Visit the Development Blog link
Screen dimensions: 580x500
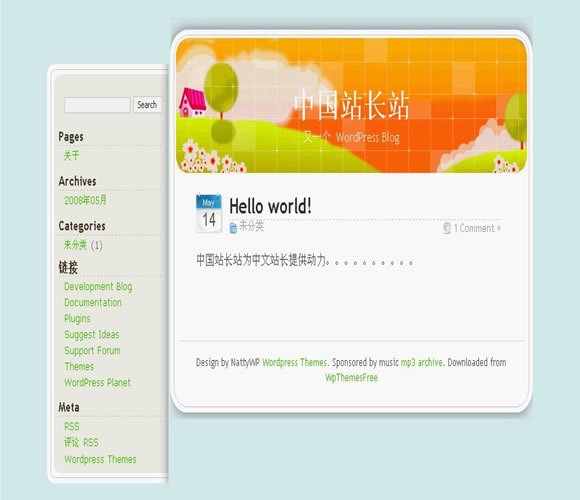(98, 287)
